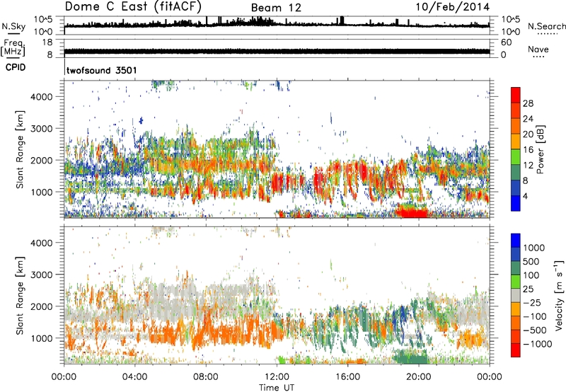Viewport: 566px width, 392px height.
Task: Select the "12:00" time tick label
Action: [277, 377]
